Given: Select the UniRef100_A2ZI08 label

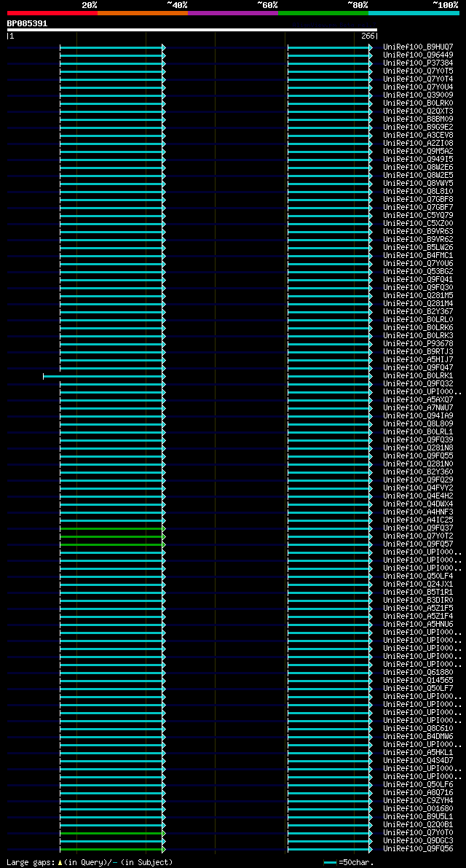Looking at the screenshot, I should [418, 144].
